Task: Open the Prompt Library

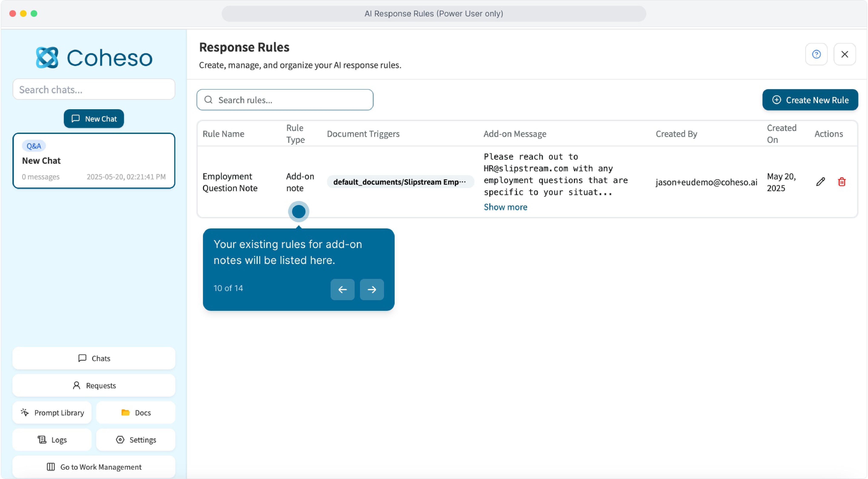Action: pos(52,413)
